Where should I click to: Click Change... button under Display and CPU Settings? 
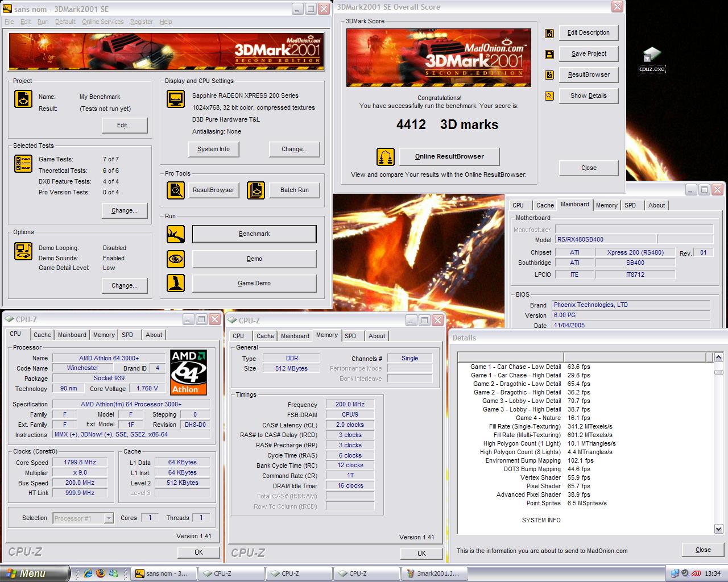(294, 149)
